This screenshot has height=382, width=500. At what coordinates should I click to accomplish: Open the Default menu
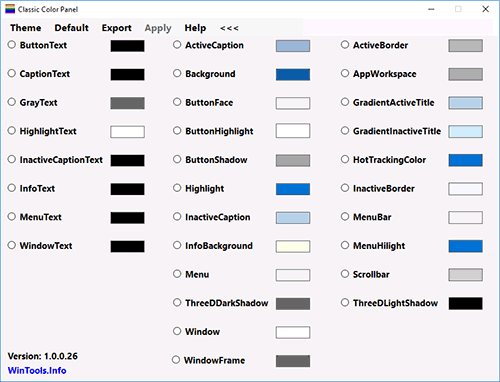pos(72,28)
